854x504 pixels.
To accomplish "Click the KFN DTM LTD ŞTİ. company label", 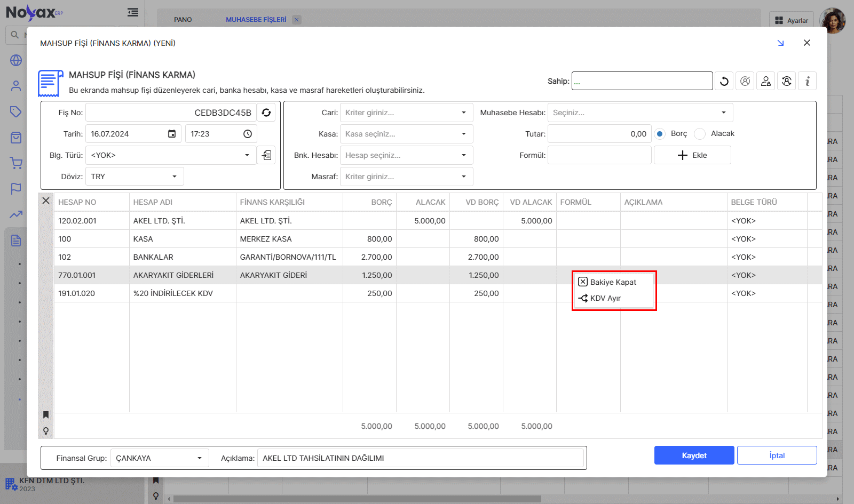I will pos(52,481).
